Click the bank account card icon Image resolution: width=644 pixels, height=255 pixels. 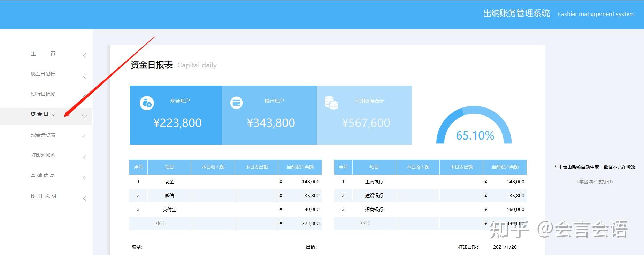[x=236, y=103]
